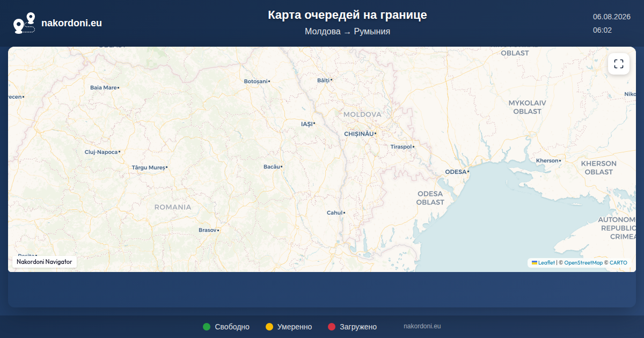
Task: Click Bacău city label on map
Action: click(x=272, y=167)
